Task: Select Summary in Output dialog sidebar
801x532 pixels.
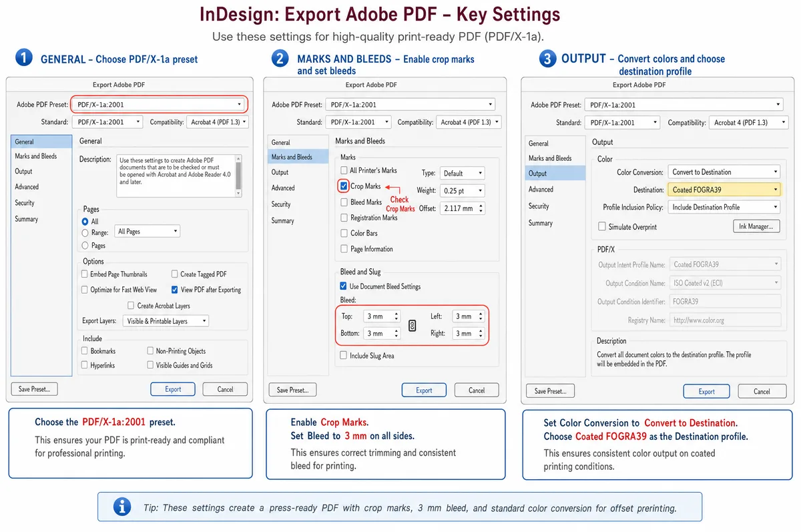Action: pyautogui.click(x=555, y=223)
